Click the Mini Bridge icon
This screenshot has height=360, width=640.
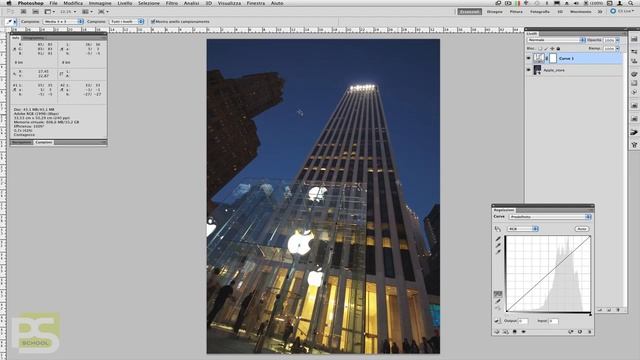[x=36, y=11]
